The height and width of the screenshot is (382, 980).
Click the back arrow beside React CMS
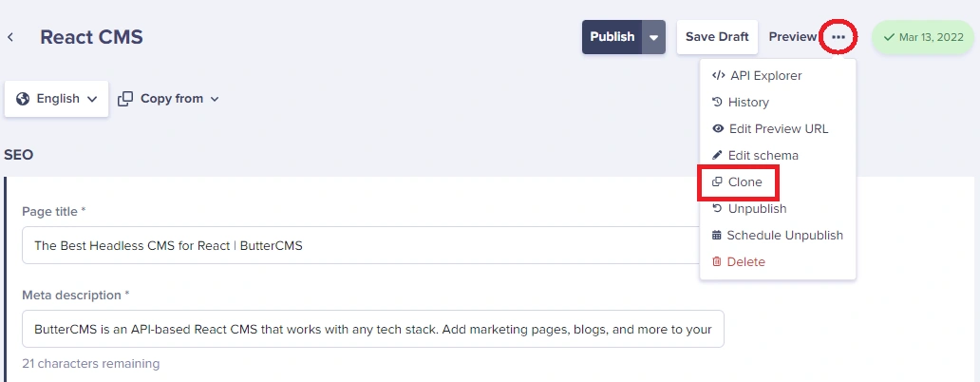point(10,37)
